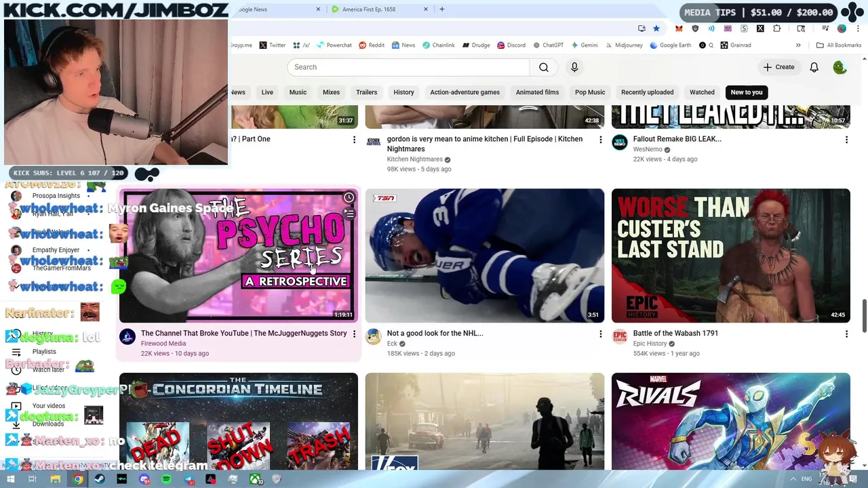
Task: Open the Google Earth bookmark
Action: pyautogui.click(x=670, y=45)
